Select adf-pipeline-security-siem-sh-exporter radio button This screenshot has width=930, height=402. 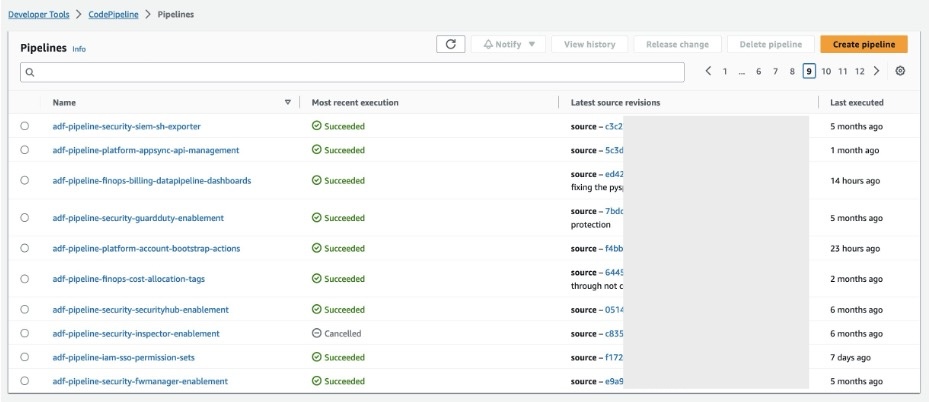click(x=24, y=126)
